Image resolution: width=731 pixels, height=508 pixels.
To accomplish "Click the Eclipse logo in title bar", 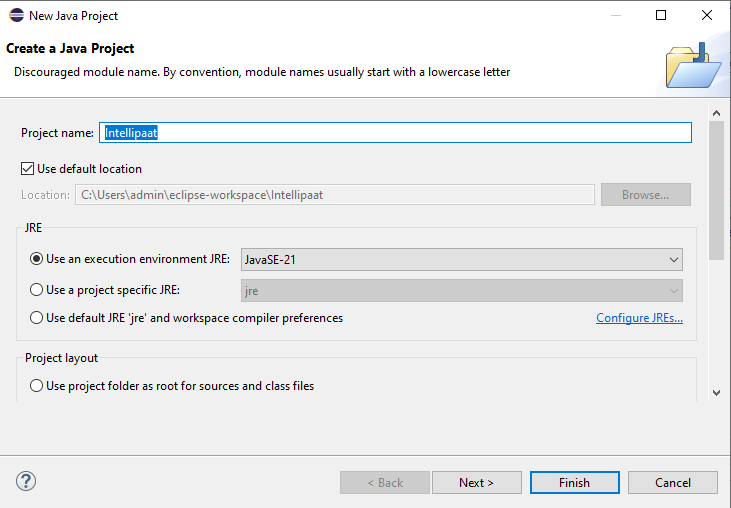I will click(x=16, y=15).
